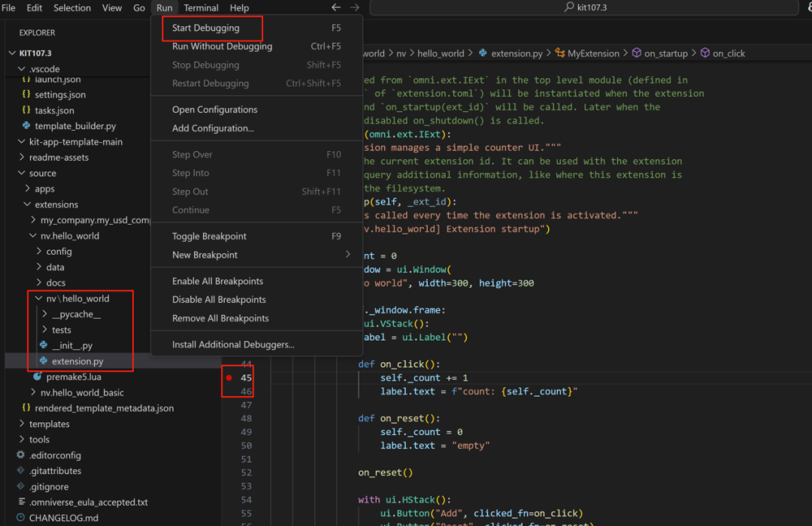Click the forward navigation arrow

pyautogui.click(x=354, y=8)
